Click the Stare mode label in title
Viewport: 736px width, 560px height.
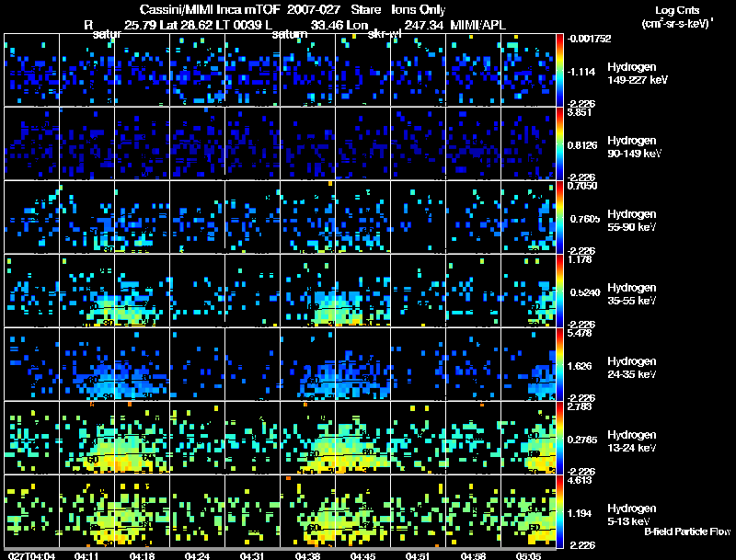tap(365, 10)
